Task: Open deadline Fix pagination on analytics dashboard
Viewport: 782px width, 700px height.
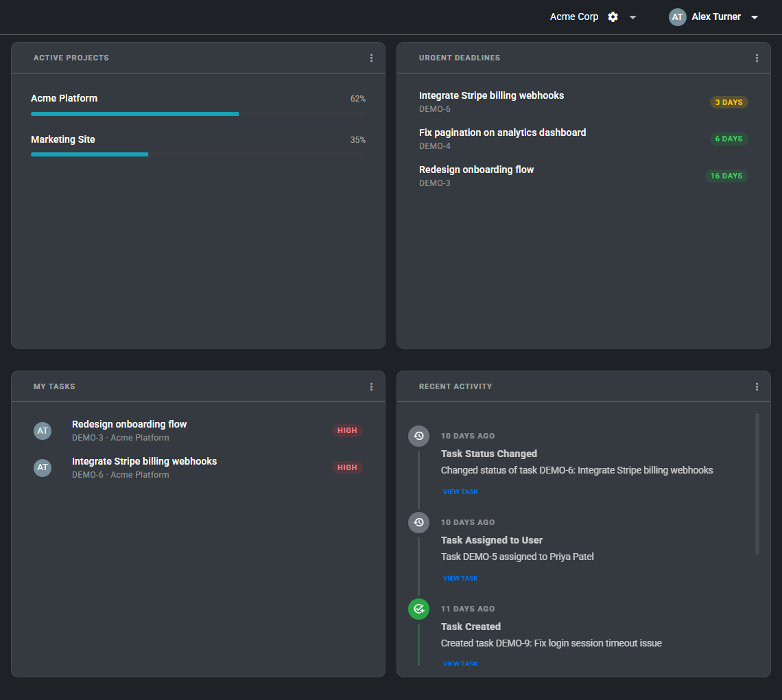Action: (502, 132)
